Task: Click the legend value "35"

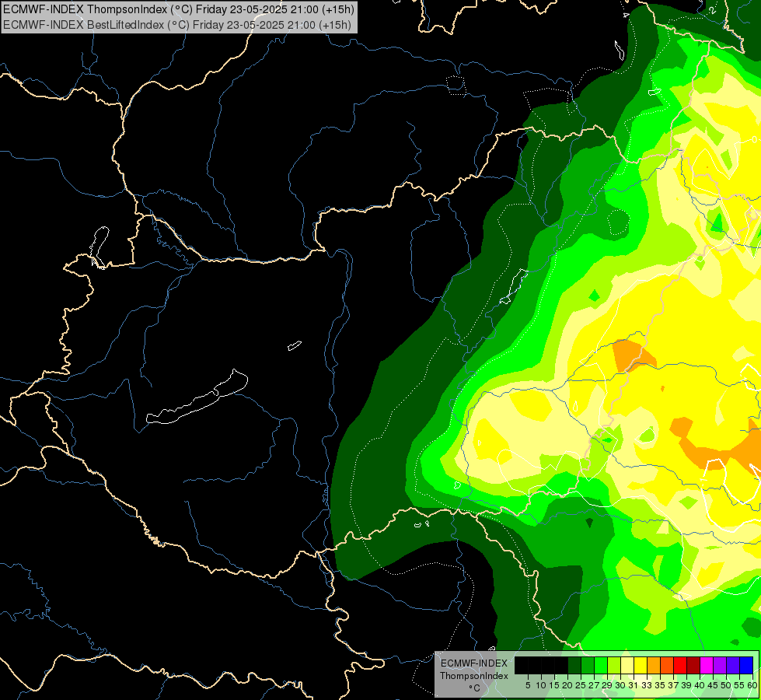Action: (661, 685)
